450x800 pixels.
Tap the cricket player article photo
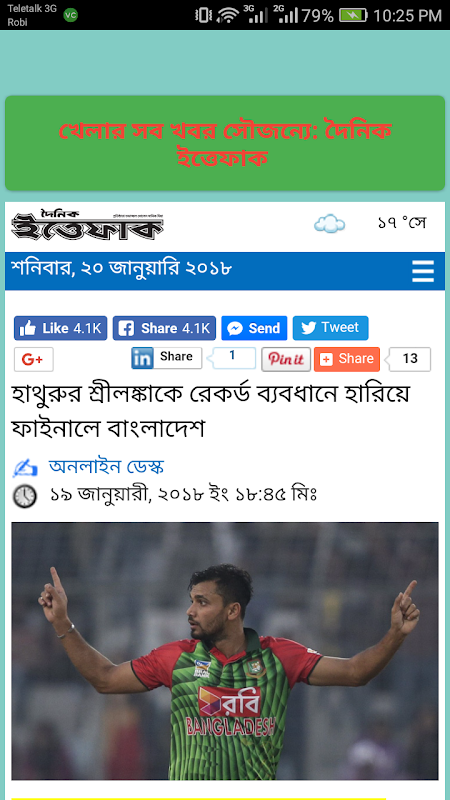[x=225, y=651]
